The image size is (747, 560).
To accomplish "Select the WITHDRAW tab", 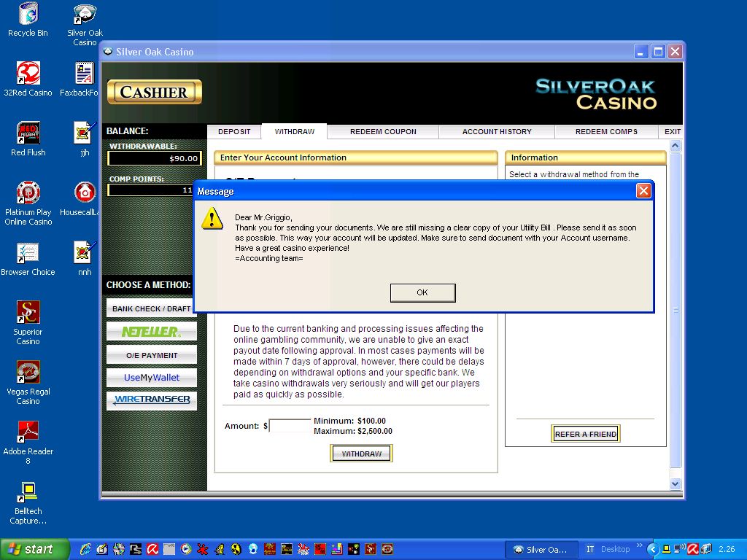I will coord(295,131).
